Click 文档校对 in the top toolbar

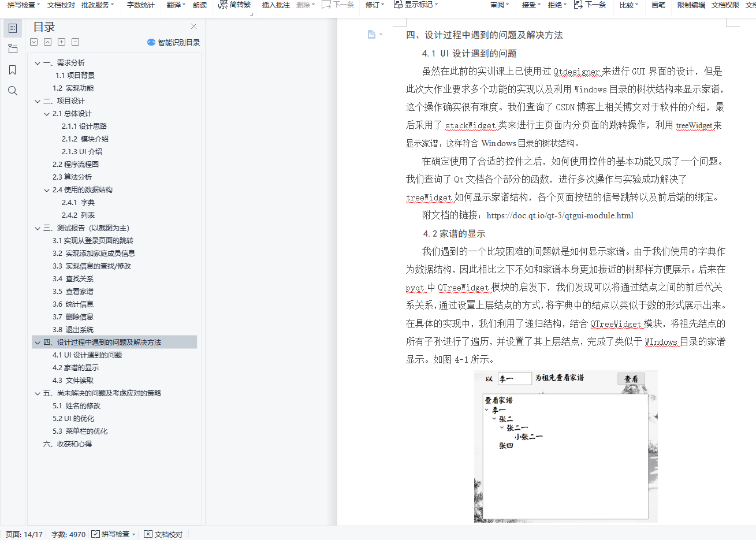pos(61,5)
